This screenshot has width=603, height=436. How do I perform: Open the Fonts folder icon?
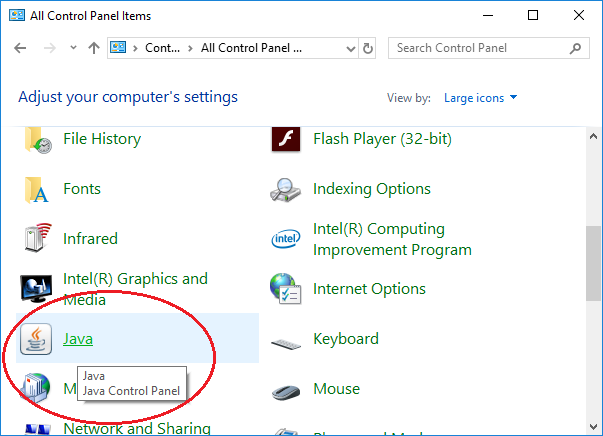pyautogui.click(x=37, y=189)
